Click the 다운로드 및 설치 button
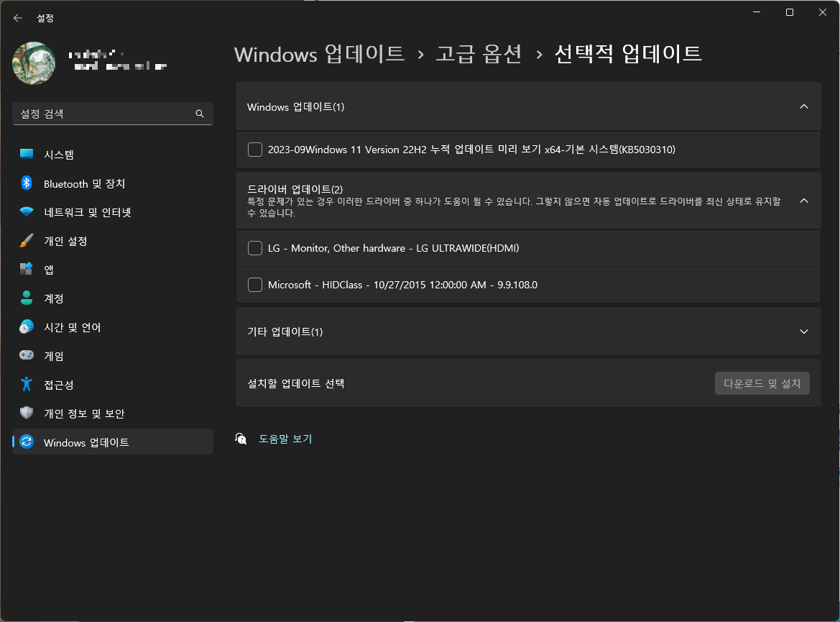Image resolution: width=840 pixels, height=622 pixels. [x=762, y=383]
